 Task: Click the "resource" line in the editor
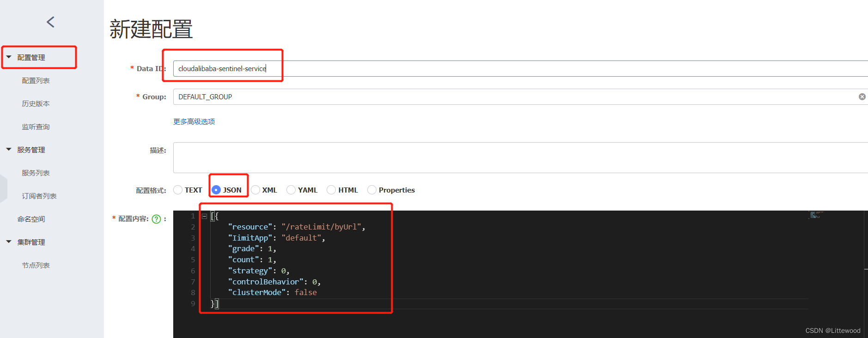297,227
